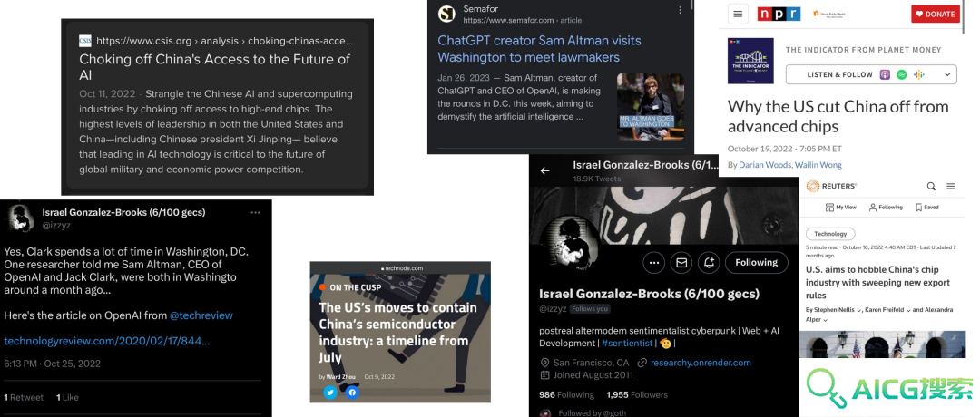Select My View in Reuters navigation
Image resolution: width=980 pixels, height=417 pixels.
point(841,208)
